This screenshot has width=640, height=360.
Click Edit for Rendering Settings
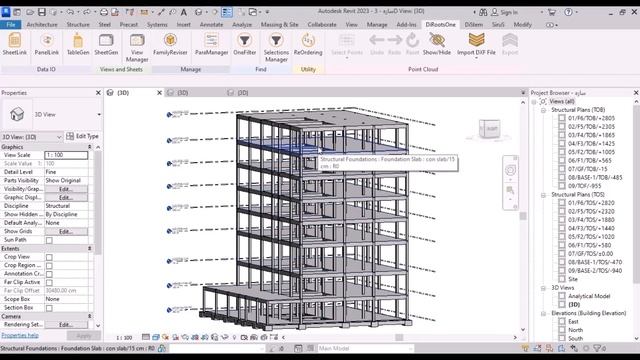66,325
